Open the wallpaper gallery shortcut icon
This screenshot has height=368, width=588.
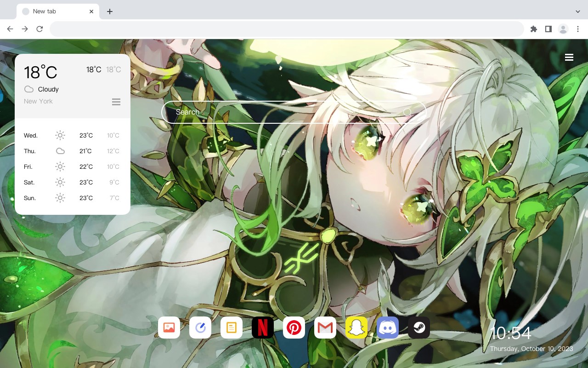tap(169, 328)
